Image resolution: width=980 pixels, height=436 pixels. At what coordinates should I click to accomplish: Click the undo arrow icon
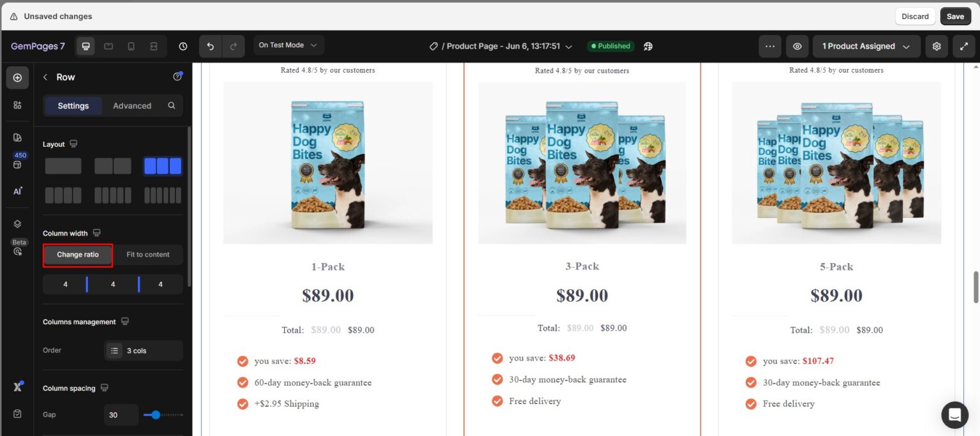tap(211, 46)
